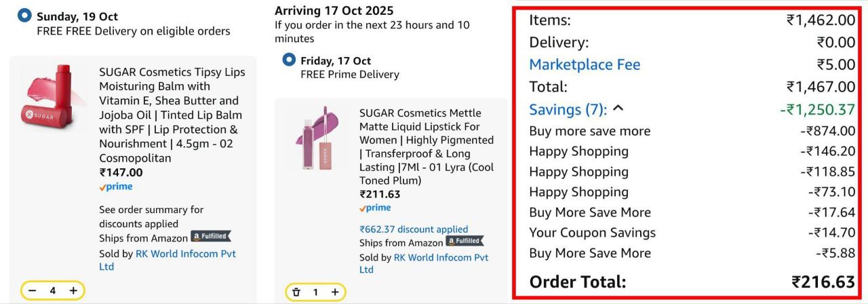Click Fulfilled badge on liquid lipstick item
868x304 pixels.
(465, 241)
